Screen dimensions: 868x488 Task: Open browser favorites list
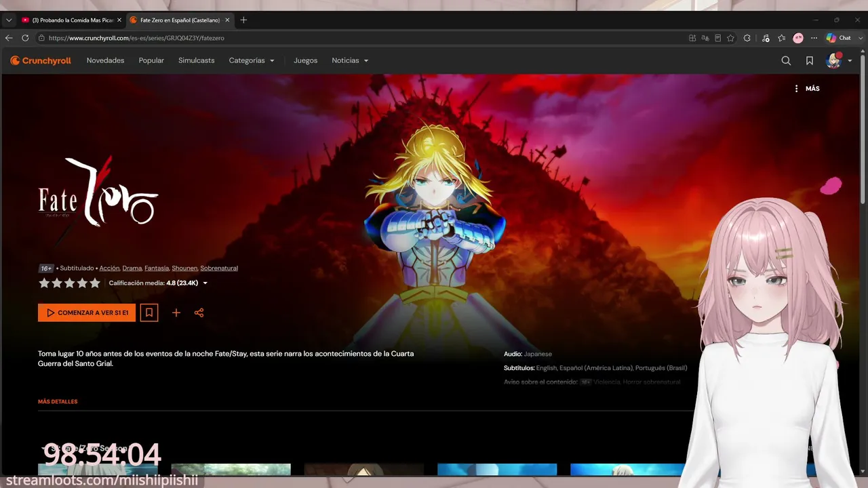coord(782,38)
